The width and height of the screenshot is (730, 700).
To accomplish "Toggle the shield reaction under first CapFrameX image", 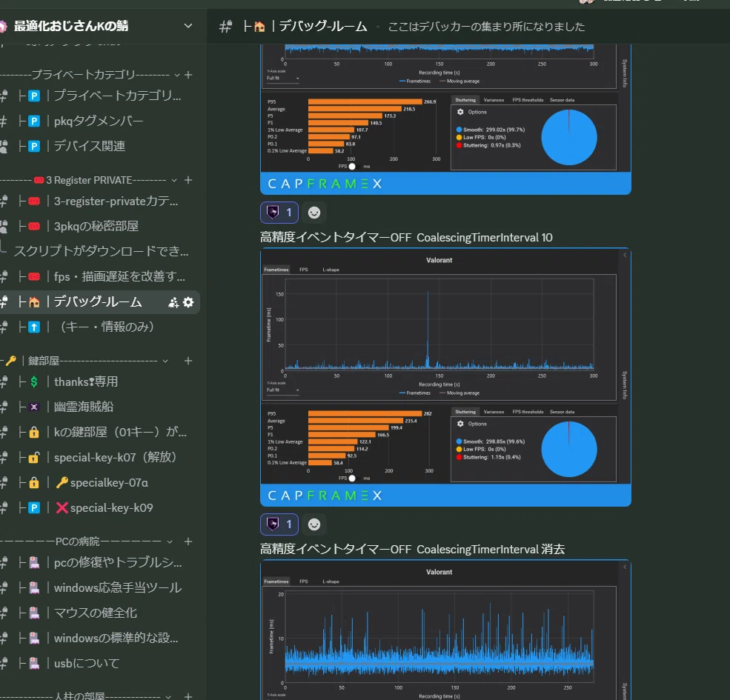I will pos(279,213).
